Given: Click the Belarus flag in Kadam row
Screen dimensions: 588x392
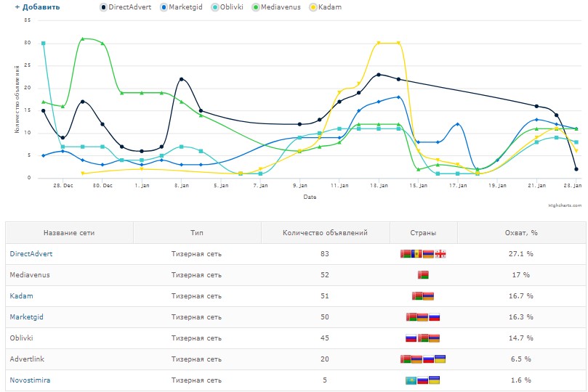Looking at the screenshot, I should click(x=417, y=295).
